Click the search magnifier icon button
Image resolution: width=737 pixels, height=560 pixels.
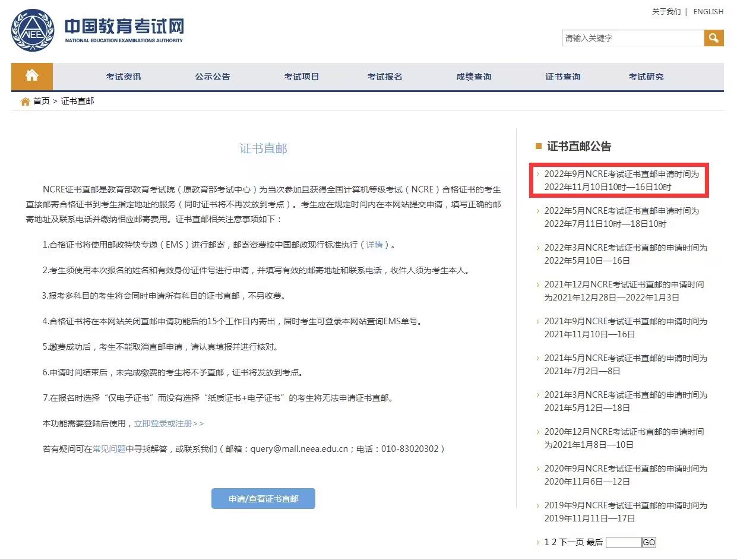(713, 38)
